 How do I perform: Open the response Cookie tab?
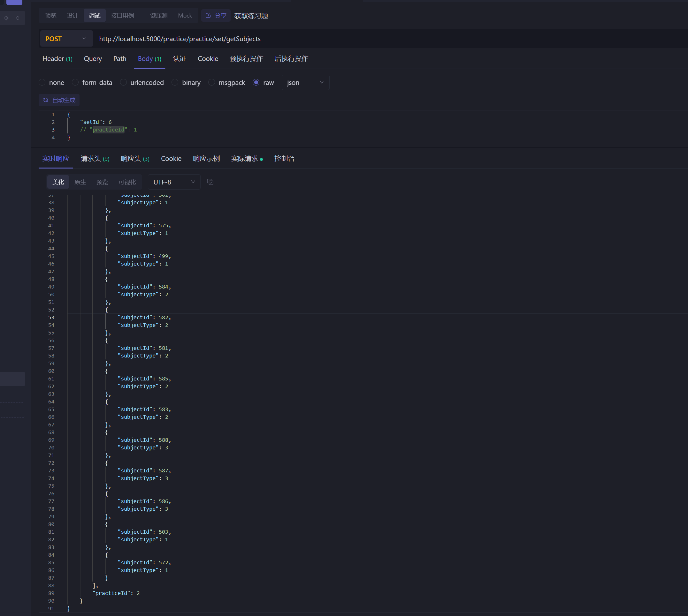pos(171,159)
